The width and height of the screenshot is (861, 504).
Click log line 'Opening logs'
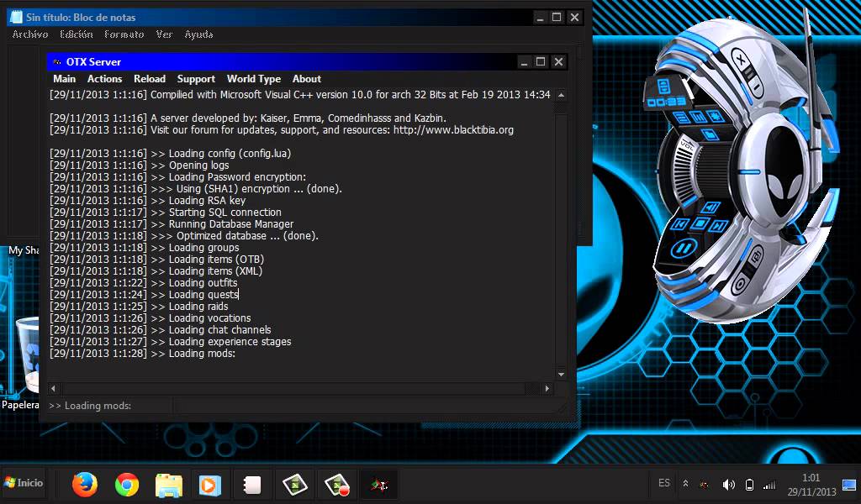[140, 165]
